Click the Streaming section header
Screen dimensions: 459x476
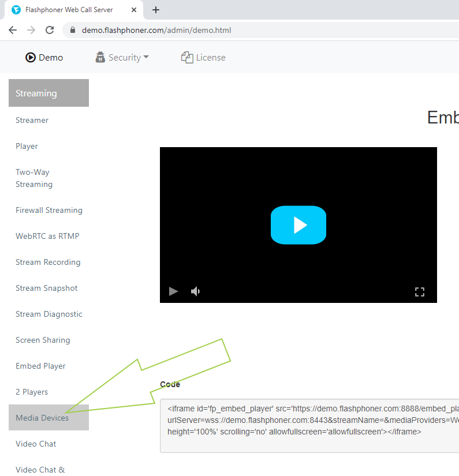(48, 93)
